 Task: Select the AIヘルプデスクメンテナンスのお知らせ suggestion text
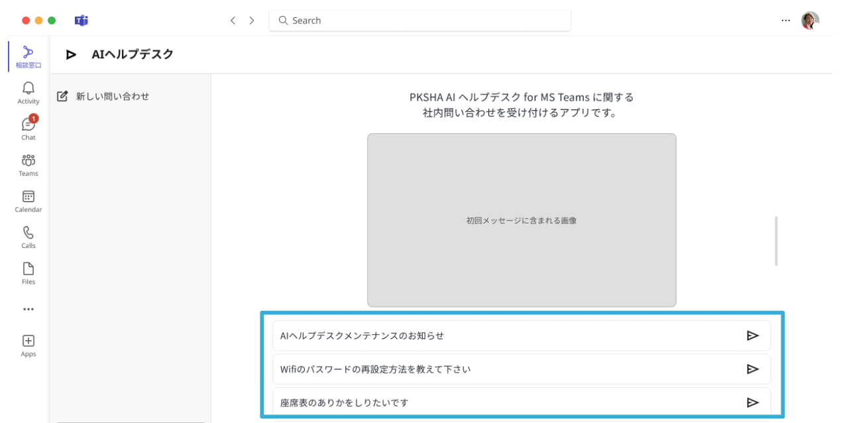(362, 335)
